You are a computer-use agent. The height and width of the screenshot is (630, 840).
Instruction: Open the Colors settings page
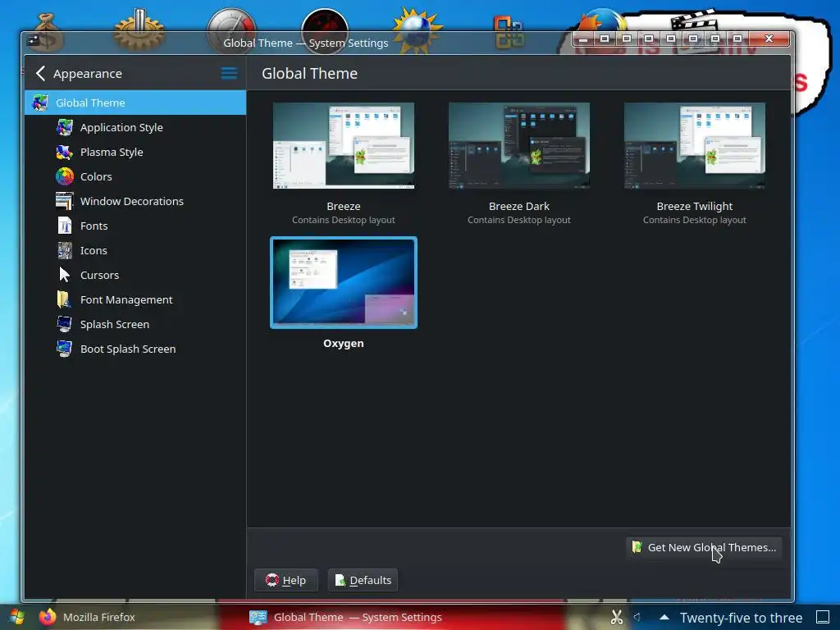[135, 177]
